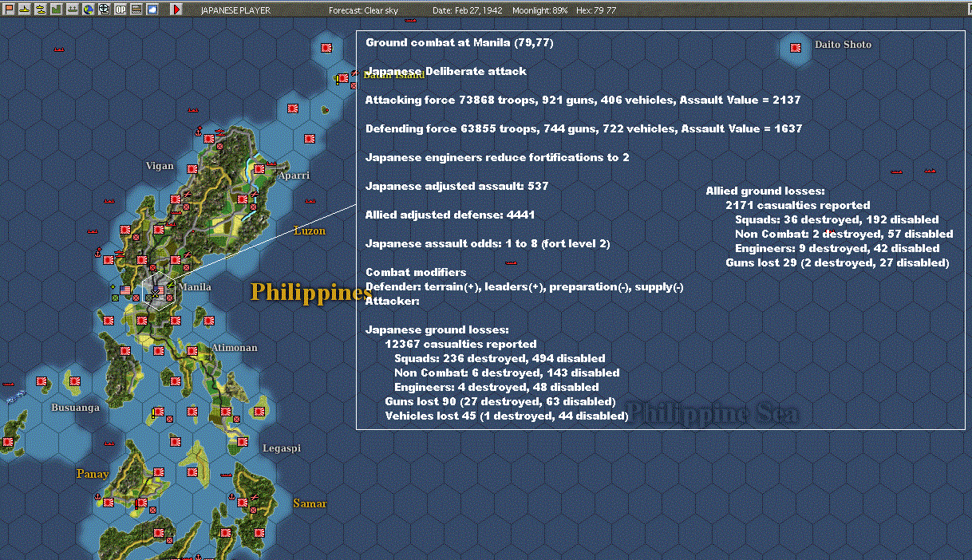Viewport: 972px width, 560px height.
Task: Click 'Japanese engineers reduce fortifications to 2'
Action: (497, 157)
